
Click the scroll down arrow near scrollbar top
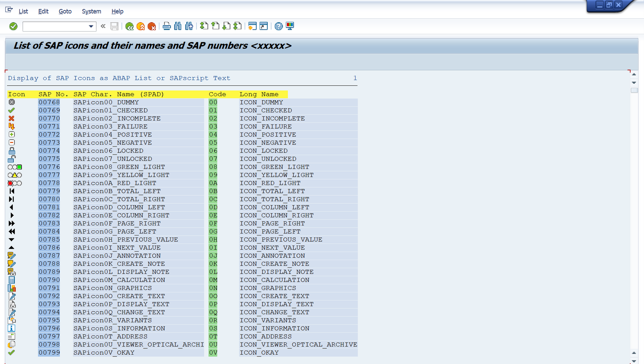[x=634, y=83]
